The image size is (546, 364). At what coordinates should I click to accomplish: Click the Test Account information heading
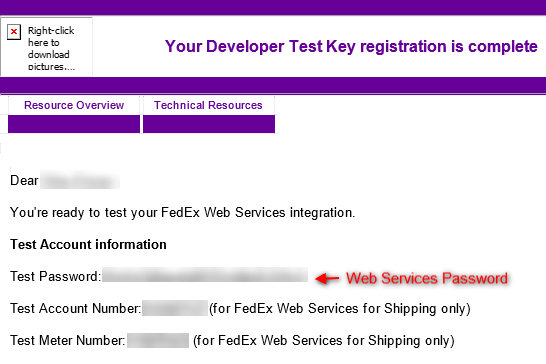[88, 245]
